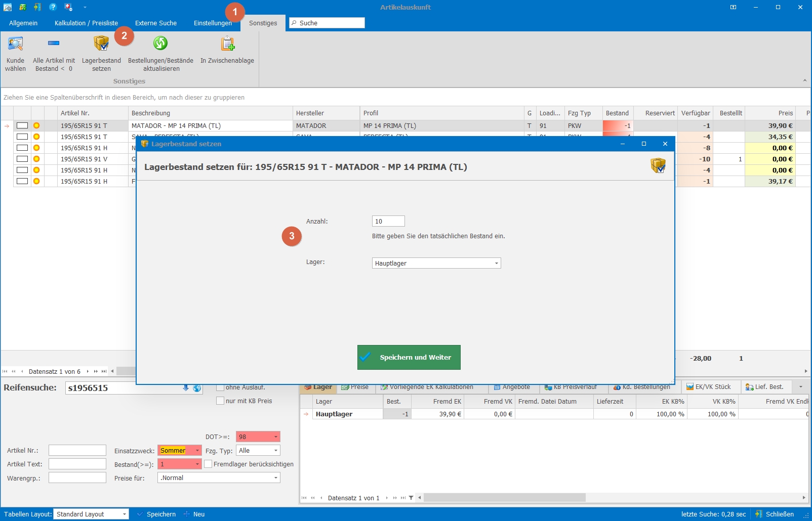Open the DOT>= dropdown showing 98
This screenshot has width=812, height=521.
click(x=276, y=437)
